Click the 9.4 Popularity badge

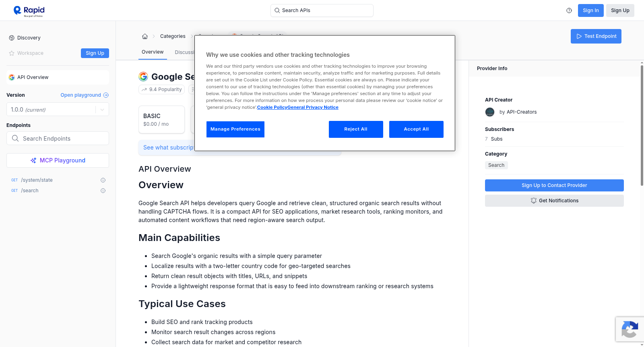[x=161, y=89]
